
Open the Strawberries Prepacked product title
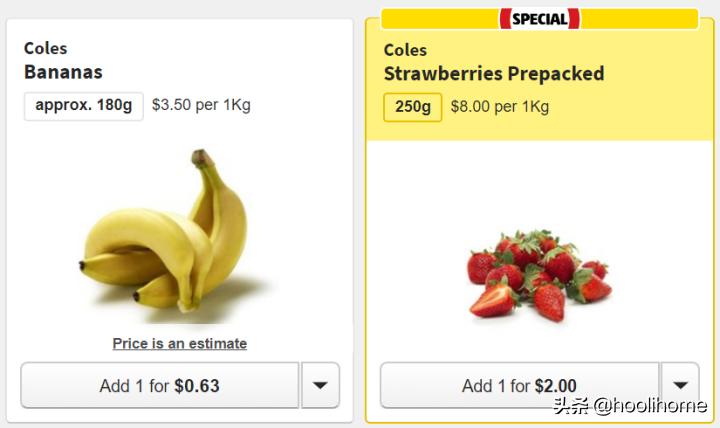[x=494, y=74]
